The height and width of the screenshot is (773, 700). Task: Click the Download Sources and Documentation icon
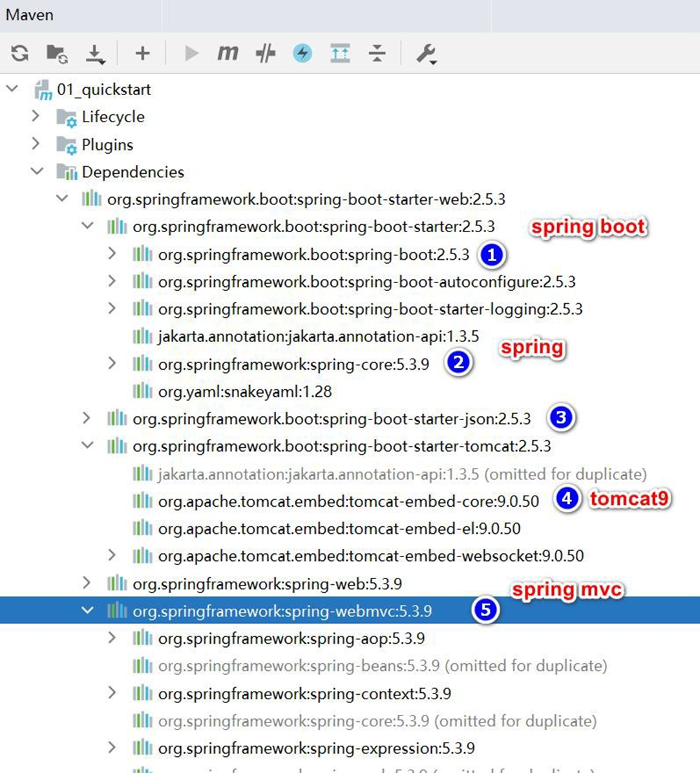click(x=95, y=54)
